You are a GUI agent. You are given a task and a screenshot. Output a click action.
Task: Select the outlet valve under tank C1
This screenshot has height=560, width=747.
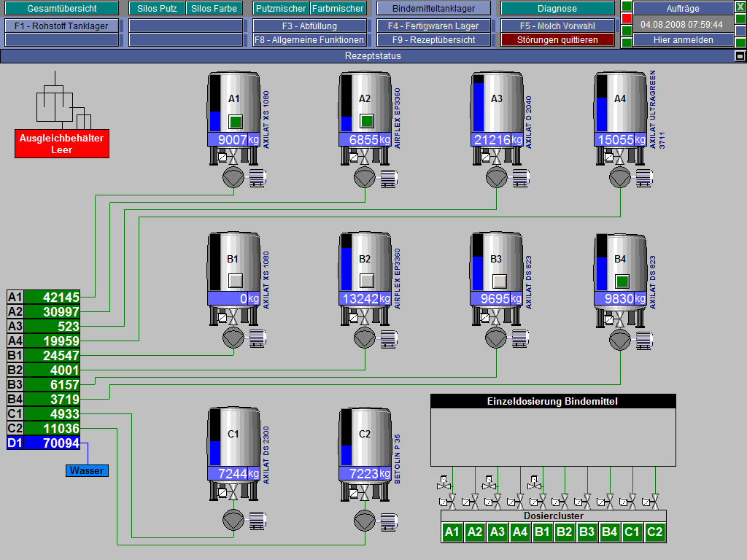233,494
